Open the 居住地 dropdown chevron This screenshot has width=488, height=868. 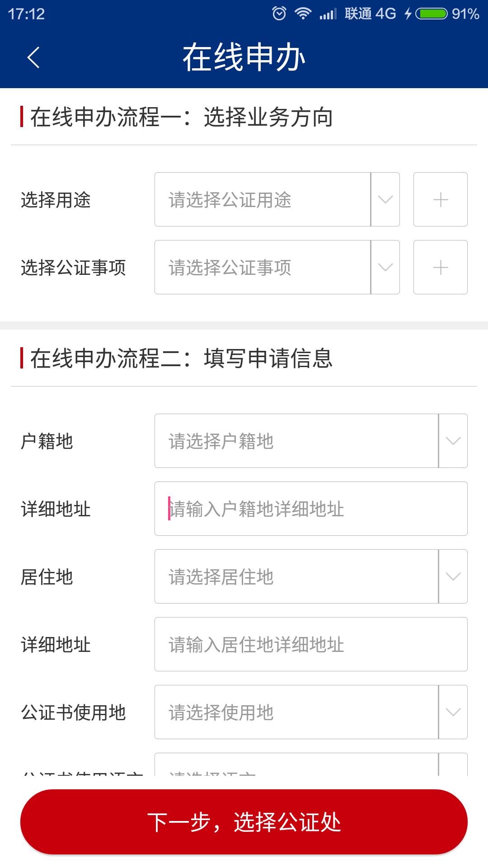point(453,576)
